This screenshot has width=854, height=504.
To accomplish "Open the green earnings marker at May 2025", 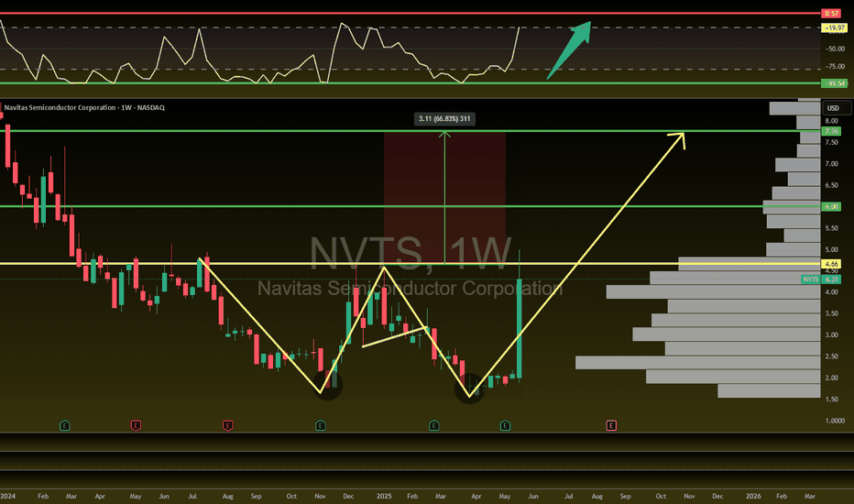I will tap(505, 425).
